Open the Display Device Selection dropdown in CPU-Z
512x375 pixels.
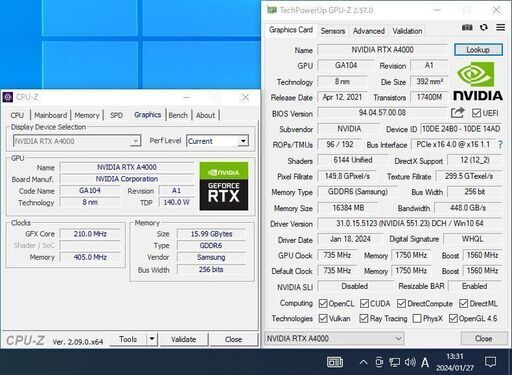coord(77,141)
